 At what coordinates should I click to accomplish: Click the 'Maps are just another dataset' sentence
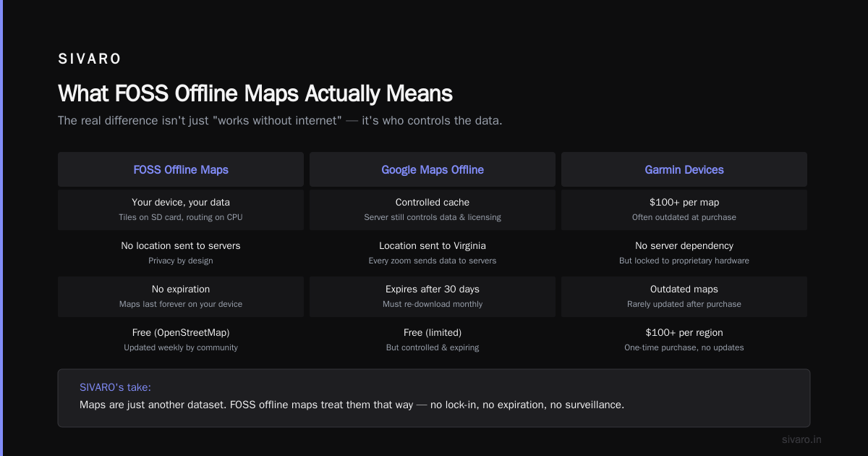pyautogui.click(x=352, y=405)
